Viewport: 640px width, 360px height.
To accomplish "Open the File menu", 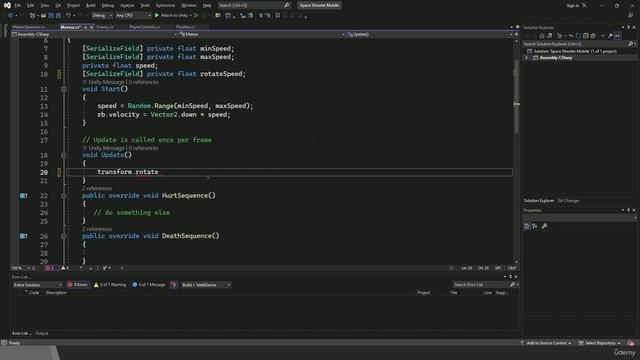I will click(x=18, y=5).
